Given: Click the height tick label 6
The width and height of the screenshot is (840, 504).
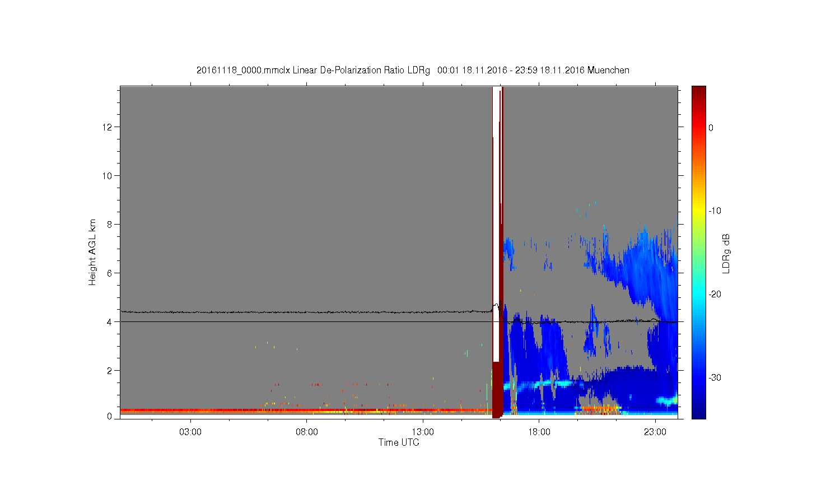Looking at the screenshot, I should [110, 273].
